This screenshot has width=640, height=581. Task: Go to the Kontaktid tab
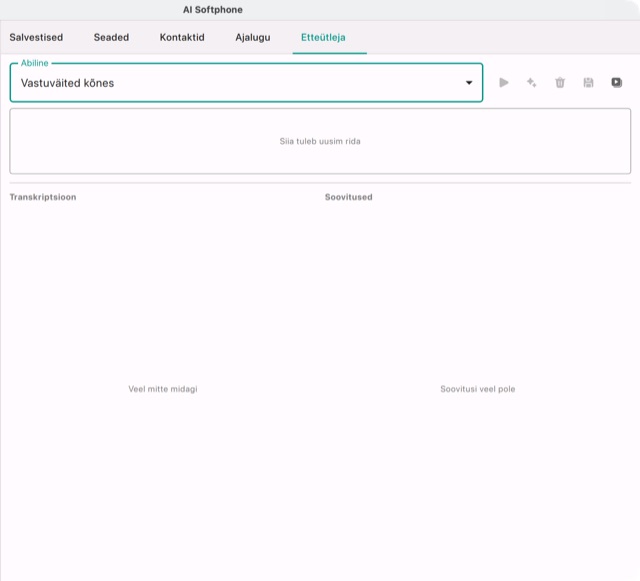point(182,37)
